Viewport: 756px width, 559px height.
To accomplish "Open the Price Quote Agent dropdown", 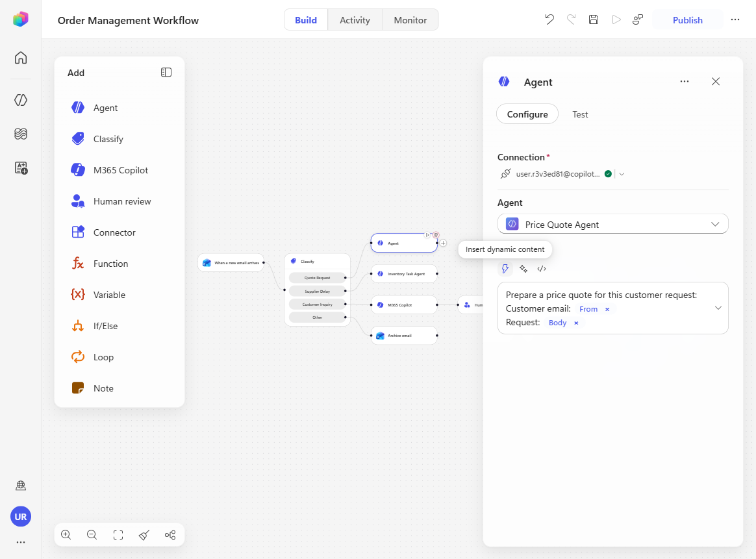I will [x=613, y=224].
